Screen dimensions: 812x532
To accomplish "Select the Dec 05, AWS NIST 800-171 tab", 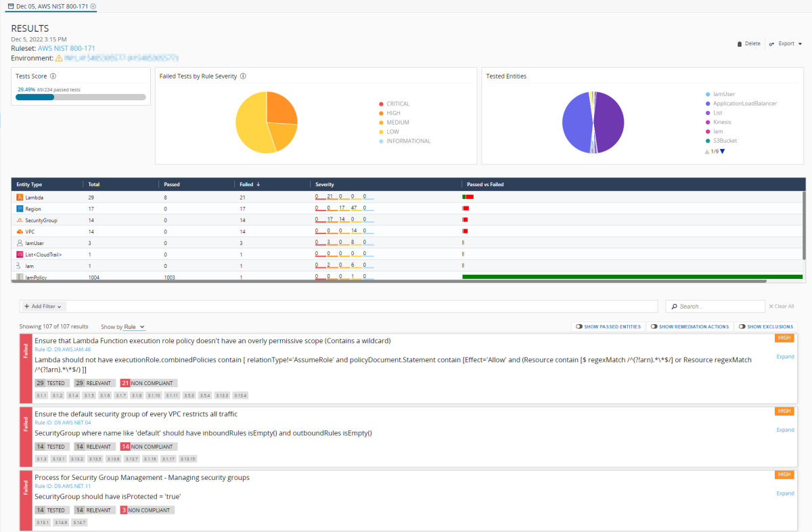I will [51, 6].
